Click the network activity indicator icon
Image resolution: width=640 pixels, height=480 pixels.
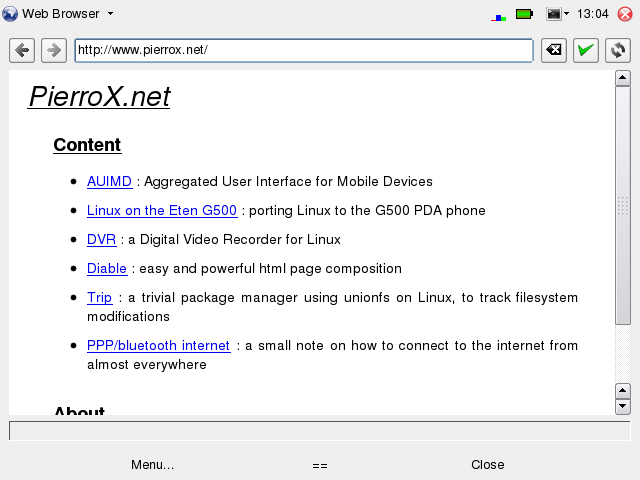coord(498,18)
